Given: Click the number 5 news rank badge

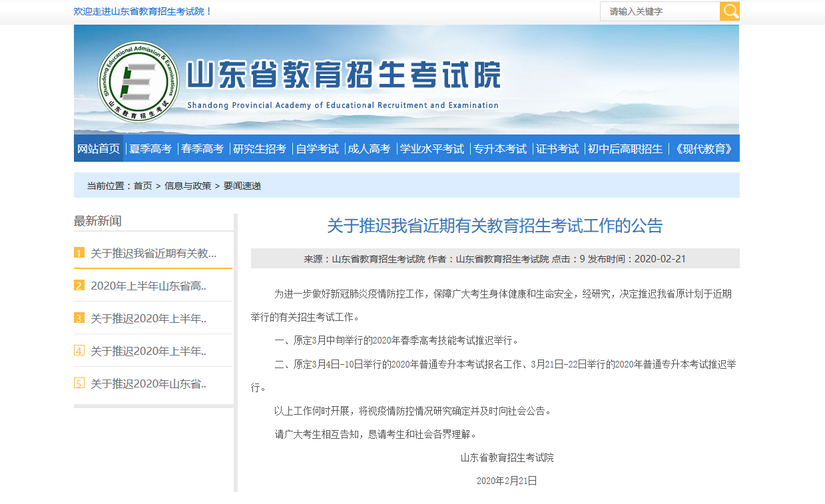Looking at the screenshot, I should (79, 383).
